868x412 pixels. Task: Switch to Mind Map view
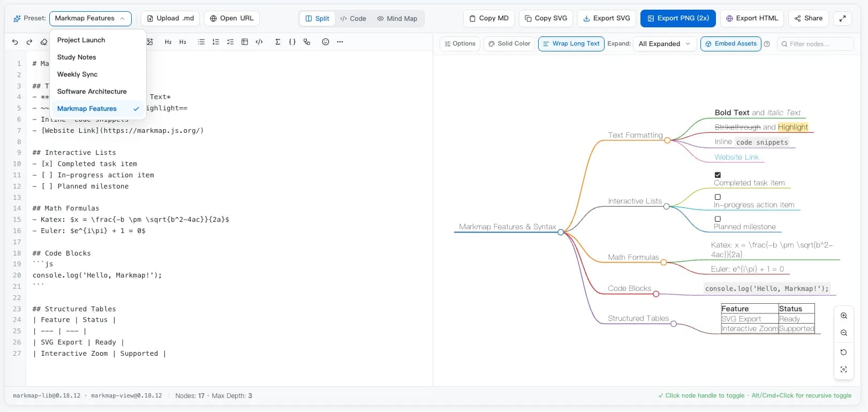397,18
